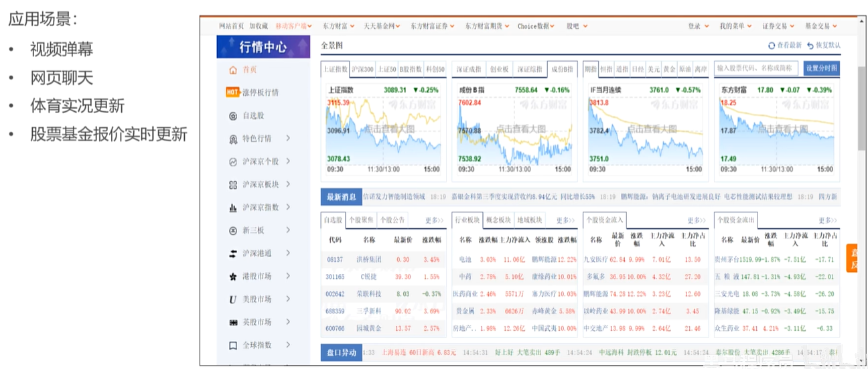Click the orange feedback tab on right edge

[852, 259]
